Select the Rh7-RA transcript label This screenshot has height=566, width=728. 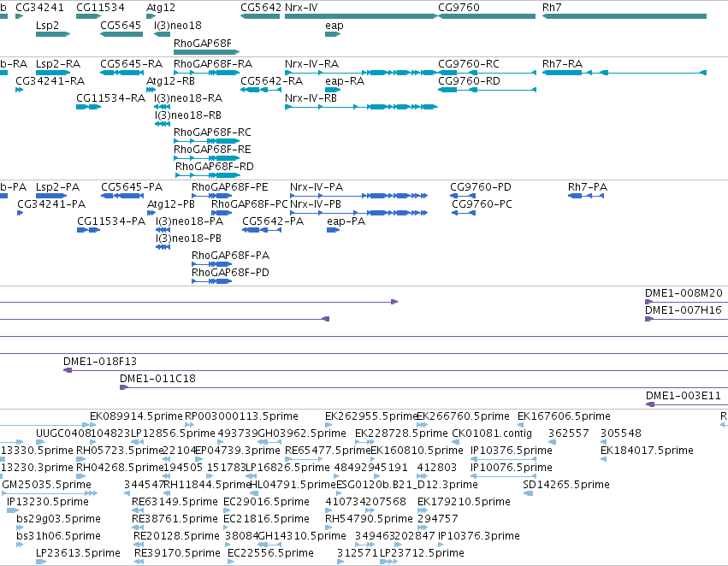click(x=562, y=64)
